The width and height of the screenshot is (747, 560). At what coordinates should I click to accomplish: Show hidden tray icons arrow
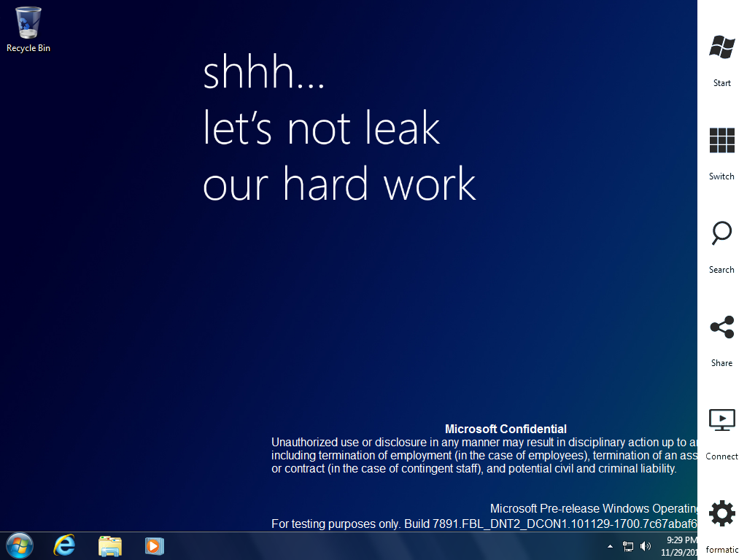point(611,546)
